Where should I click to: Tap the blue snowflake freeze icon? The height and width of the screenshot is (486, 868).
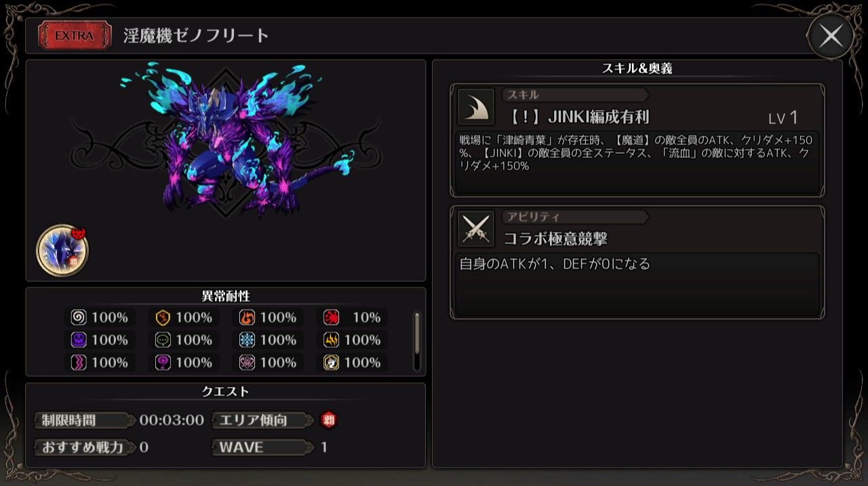[x=247, y=340]
